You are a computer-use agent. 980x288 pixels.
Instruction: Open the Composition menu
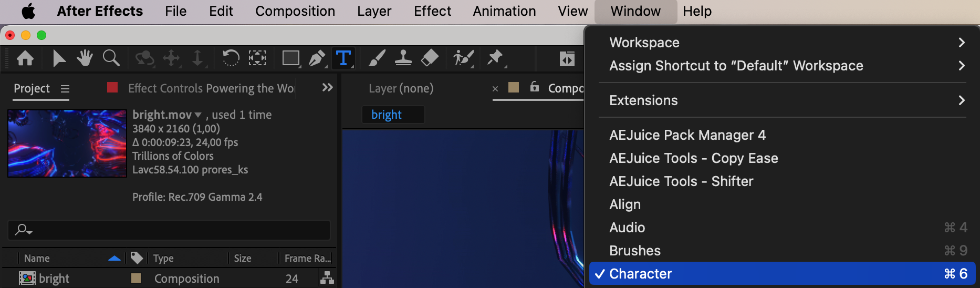[x=295, y=11]
